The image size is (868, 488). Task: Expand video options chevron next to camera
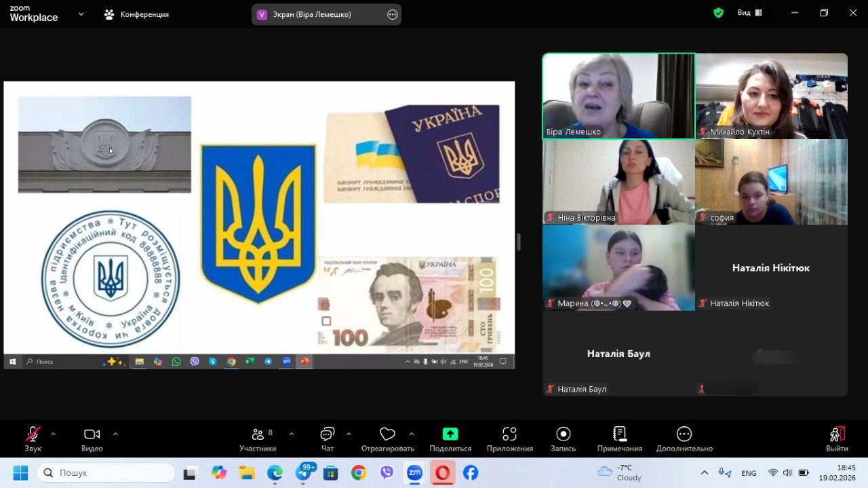(115, 434)
